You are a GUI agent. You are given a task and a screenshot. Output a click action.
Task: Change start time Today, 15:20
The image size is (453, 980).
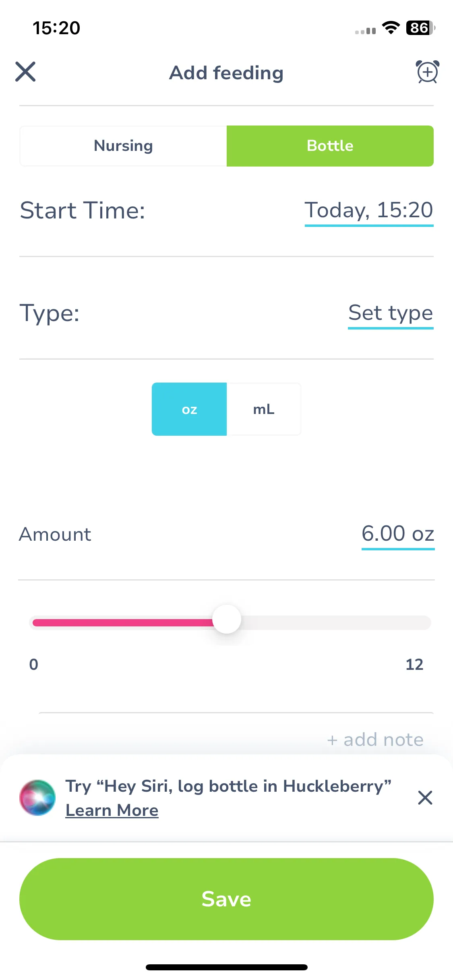pyautogui.click(x=369, y=211)
